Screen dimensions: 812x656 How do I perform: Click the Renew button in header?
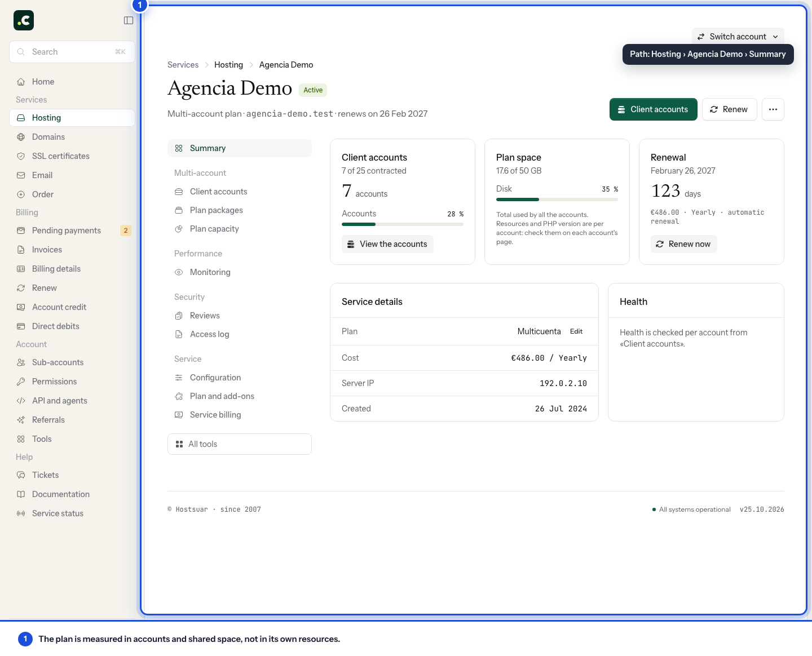pyautogui.click(x=729, y=109)
